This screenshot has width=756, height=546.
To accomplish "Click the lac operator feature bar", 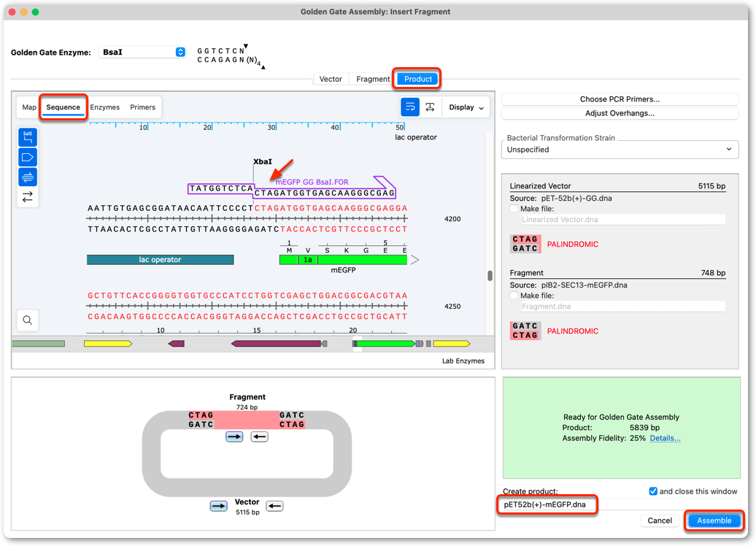I will (160, 259).
